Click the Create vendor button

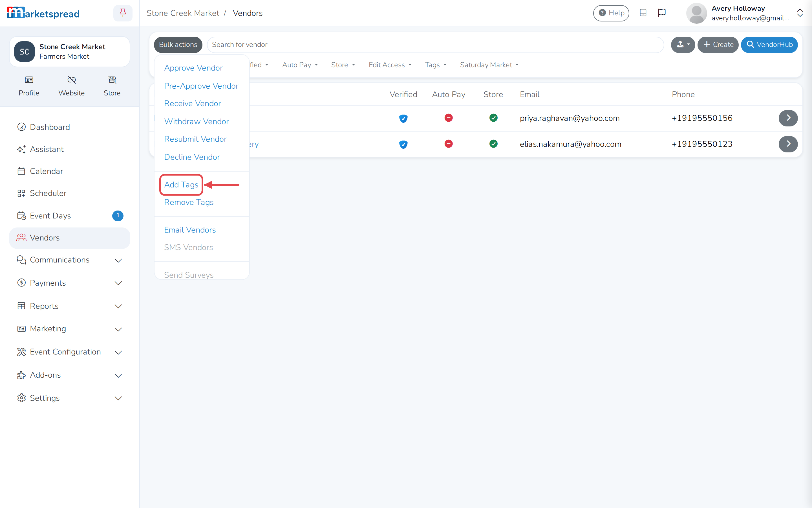tap(718, 45)
